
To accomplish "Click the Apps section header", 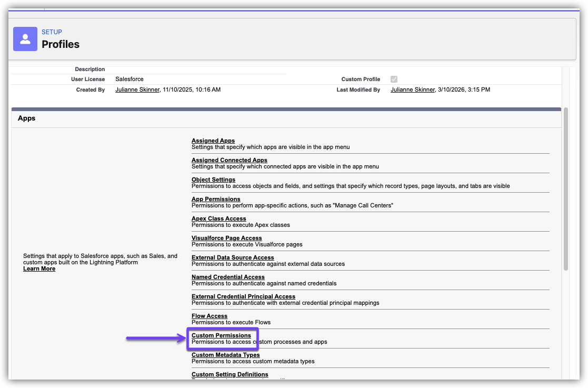I will click(26, 118).
